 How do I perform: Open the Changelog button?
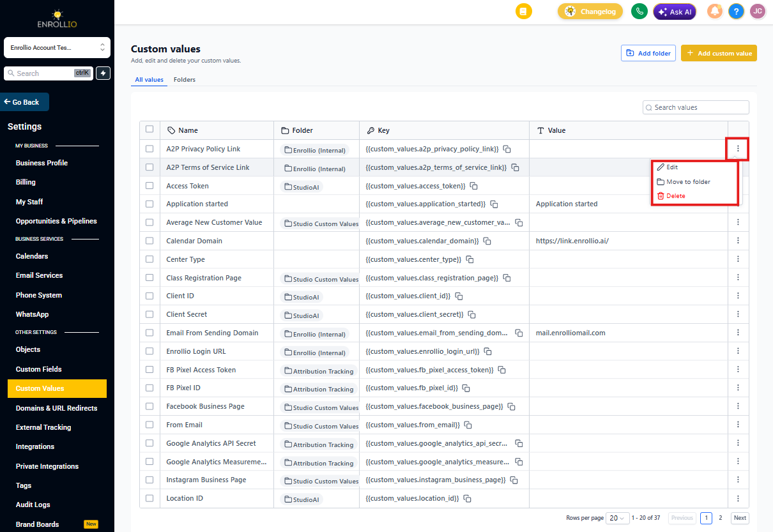point(590,11)
